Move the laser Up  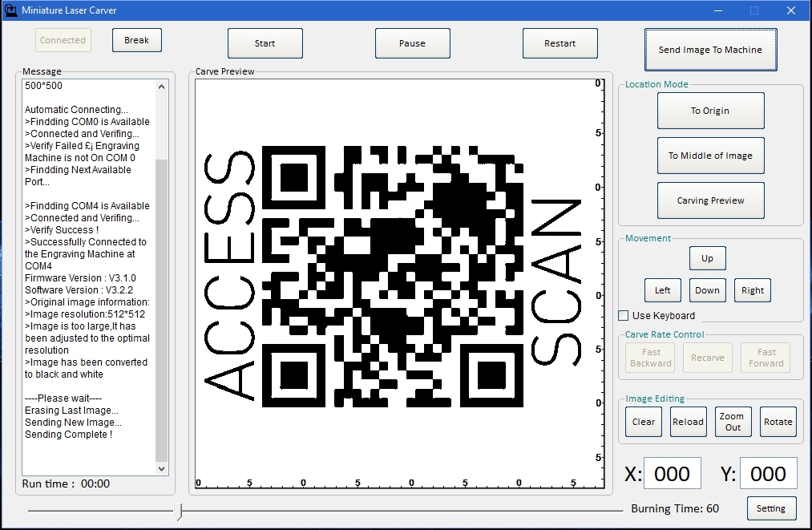[x=707, y=258]
